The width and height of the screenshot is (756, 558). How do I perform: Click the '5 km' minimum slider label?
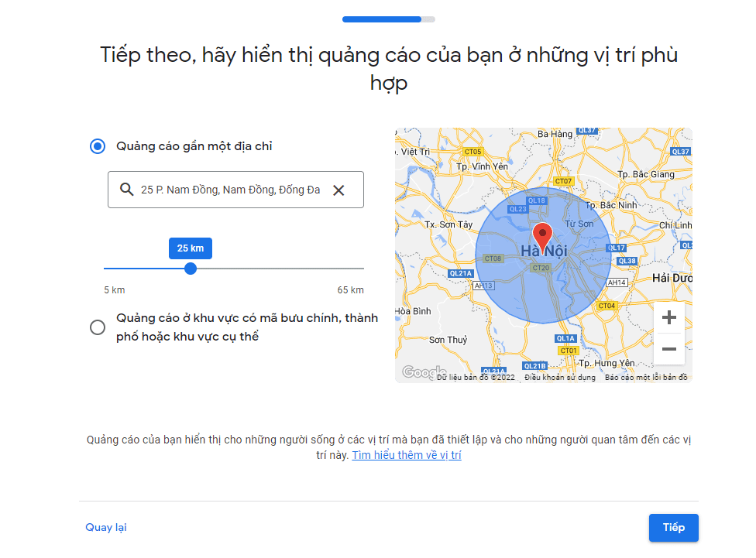point(115,290)
